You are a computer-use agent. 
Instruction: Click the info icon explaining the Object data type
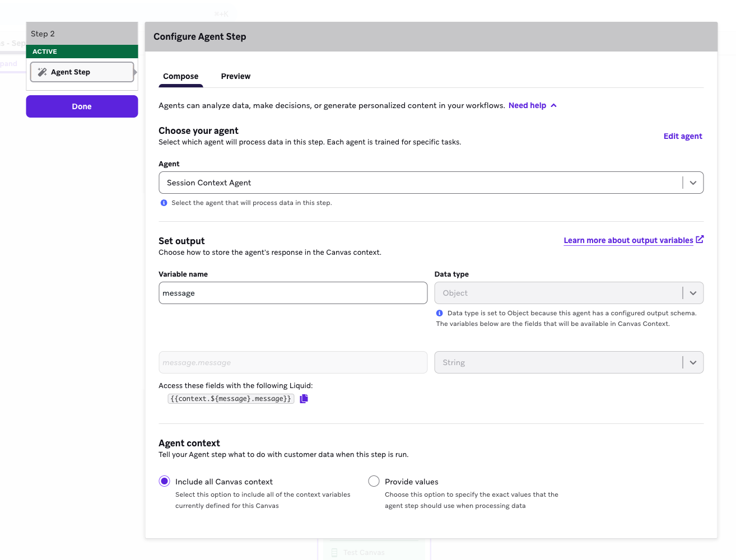440,313
